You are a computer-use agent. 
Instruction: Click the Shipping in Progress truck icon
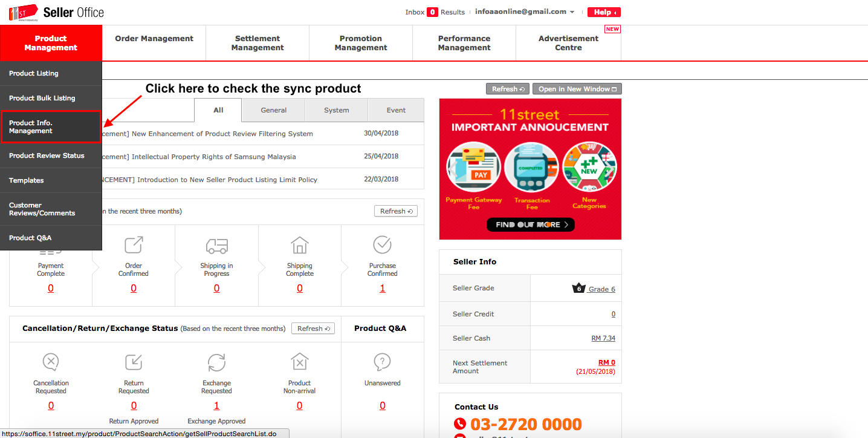point(217,246)
